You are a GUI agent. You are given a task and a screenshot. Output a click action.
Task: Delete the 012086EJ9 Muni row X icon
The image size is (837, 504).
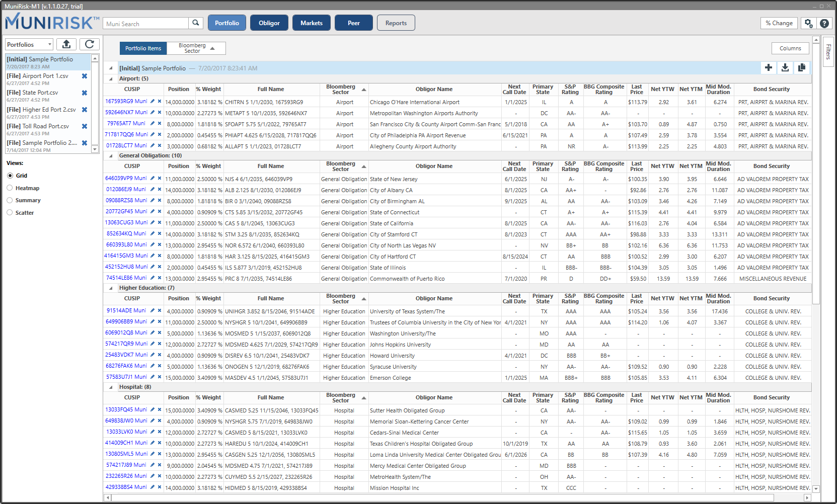coord(160,189)
